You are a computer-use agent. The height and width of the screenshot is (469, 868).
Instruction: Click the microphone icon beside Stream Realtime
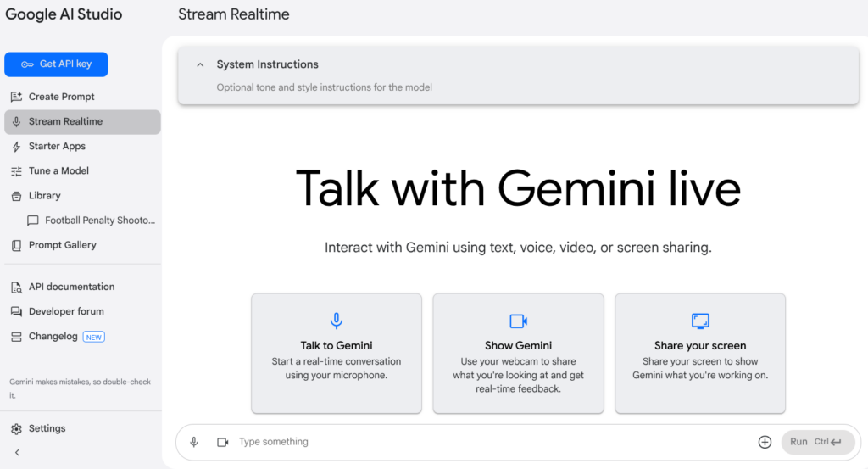pos(17,122)
